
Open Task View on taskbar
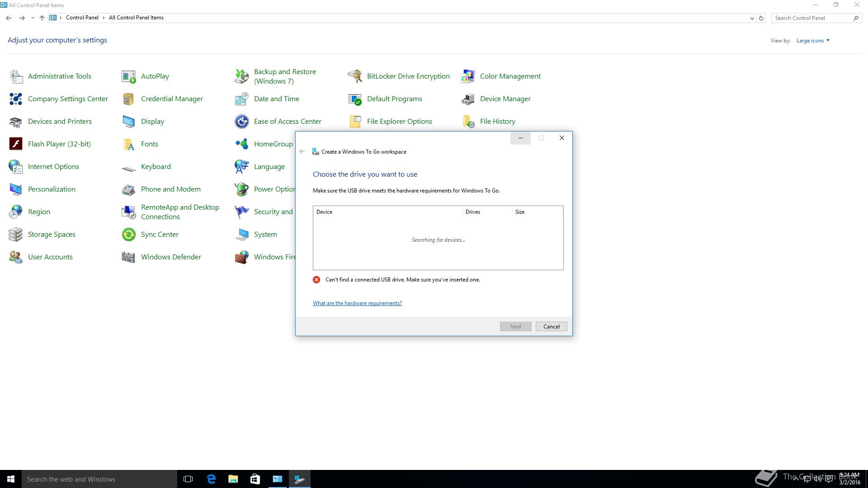coord(188,479)
